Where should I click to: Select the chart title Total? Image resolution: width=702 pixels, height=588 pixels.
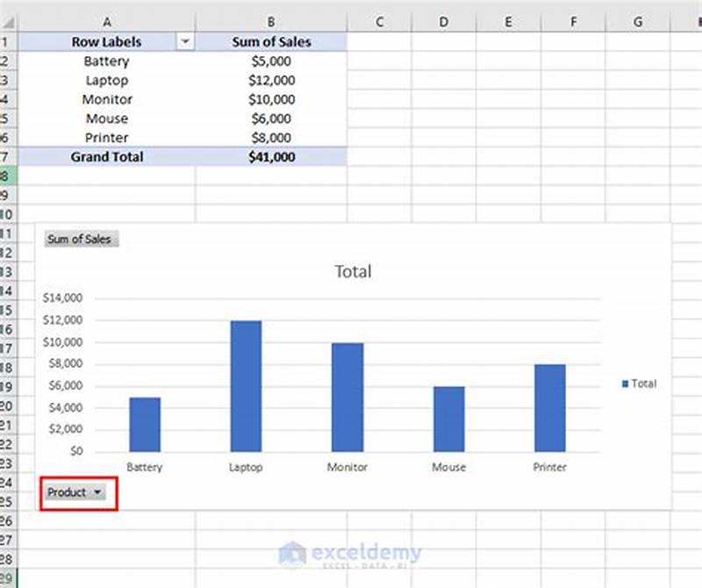[x=352, y=271]
